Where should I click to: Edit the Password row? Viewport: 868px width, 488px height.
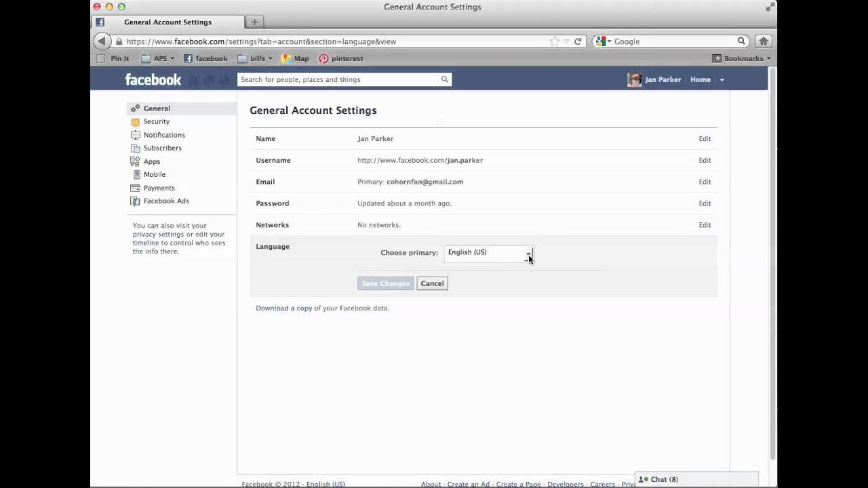705,203
